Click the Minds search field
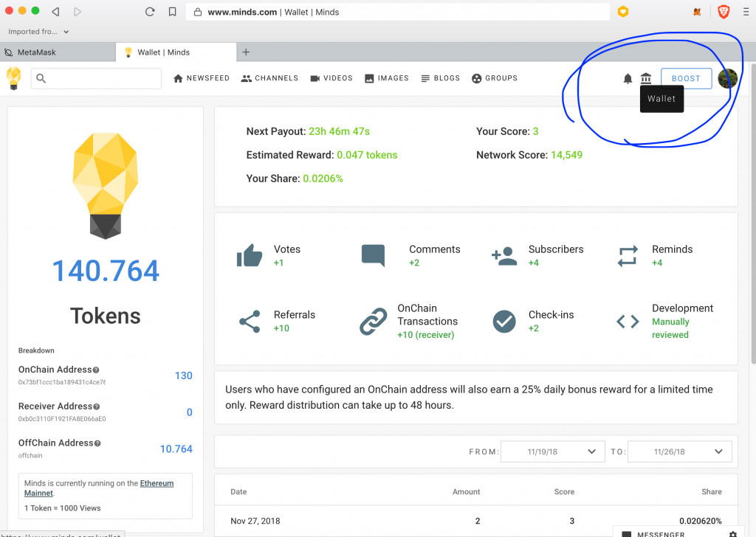This screenshot has width=756, height=537. point(96,78)
